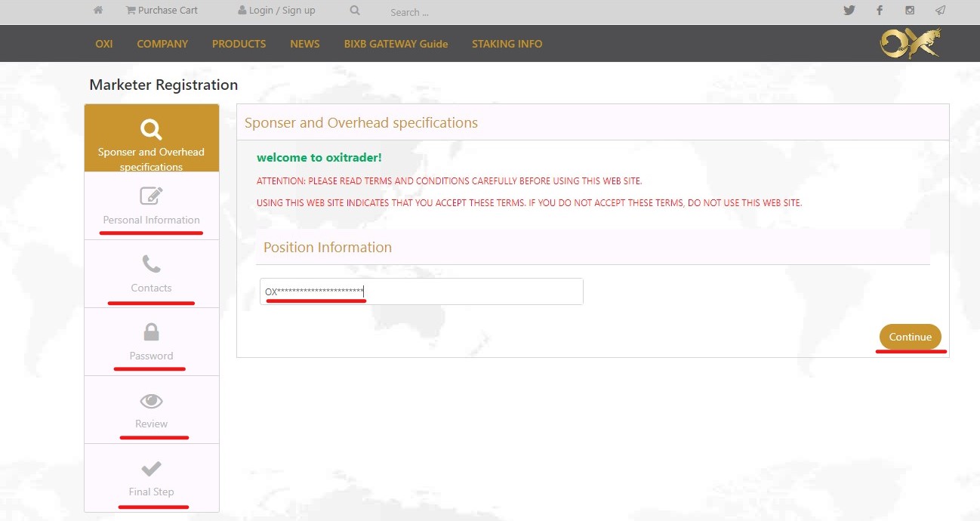Open the Facebook page icon

(880, 11)
